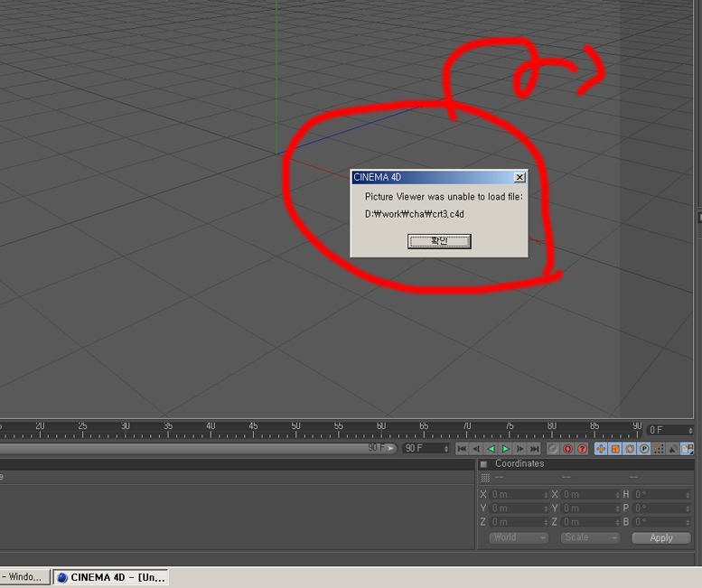Play animation forwards
702x588 pixels.
[x=505, y=448]
